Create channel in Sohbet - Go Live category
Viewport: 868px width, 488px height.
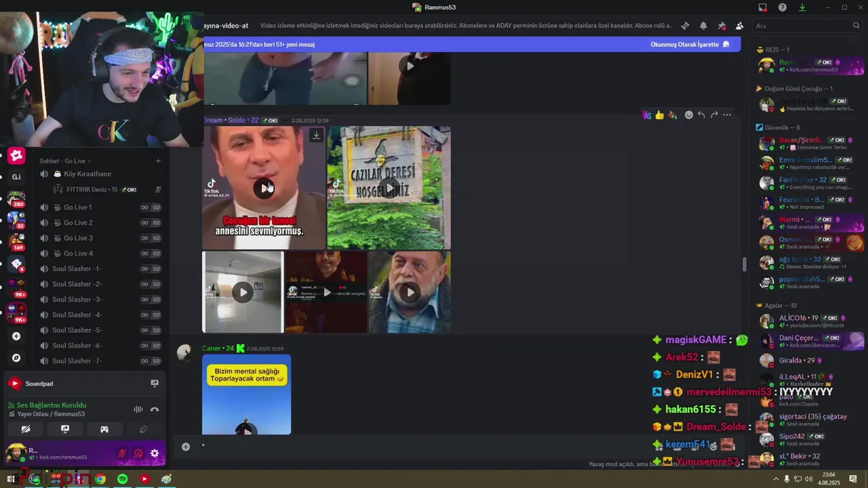click(x=158, y=161)
